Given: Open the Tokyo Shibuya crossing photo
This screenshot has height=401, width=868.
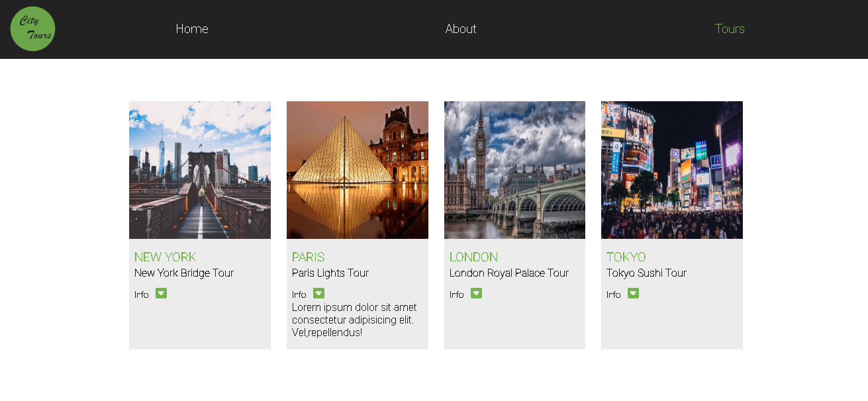Looking at the screenshot, I should tap(671, 169).
